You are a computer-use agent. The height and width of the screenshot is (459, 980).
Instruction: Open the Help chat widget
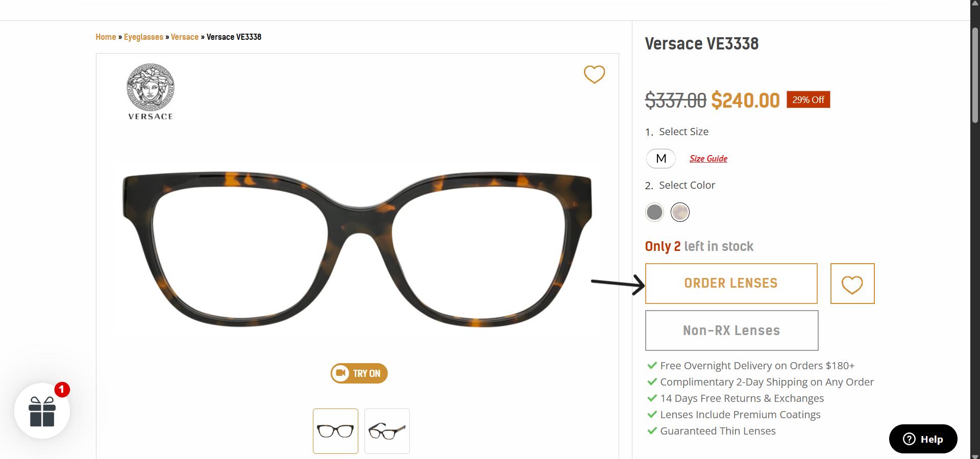pyautogui.click(x=923, y=439)
